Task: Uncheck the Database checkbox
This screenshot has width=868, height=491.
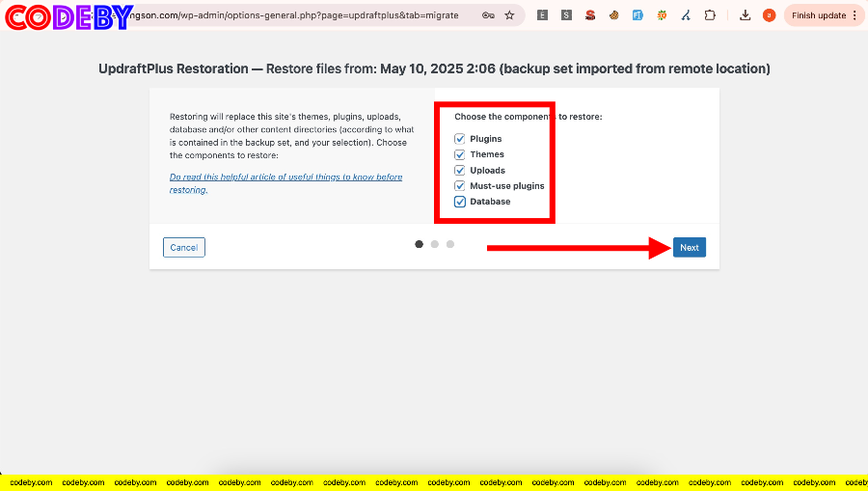Action: coord(459,202)
